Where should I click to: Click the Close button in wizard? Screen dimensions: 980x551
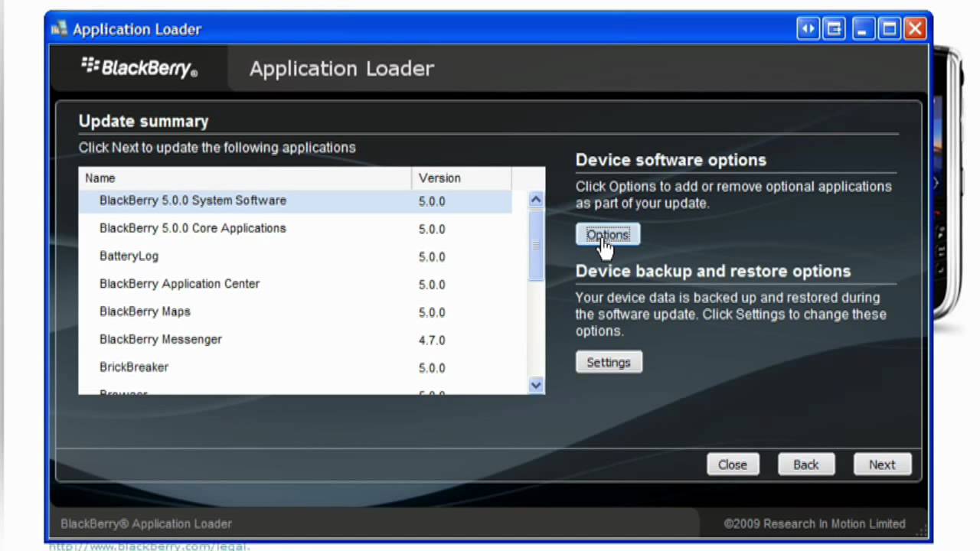[x=733, y=465]
